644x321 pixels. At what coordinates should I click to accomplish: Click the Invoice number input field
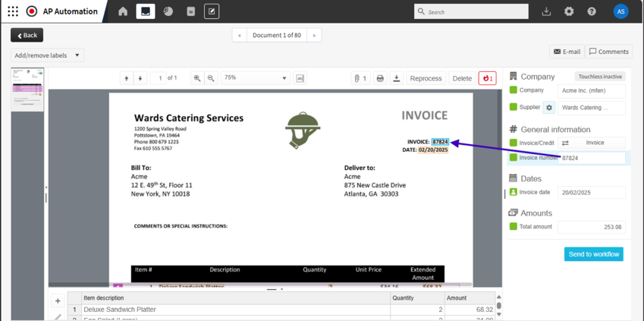pyautogui.click(x=592, y=158)
